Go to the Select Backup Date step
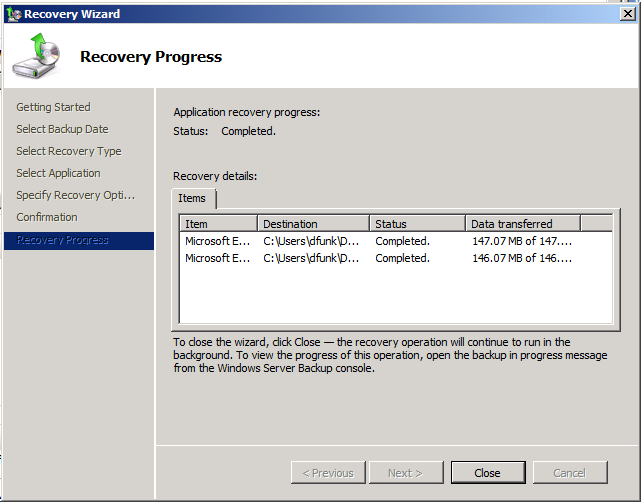The image size is (641, 502). [x=62, y=129]
